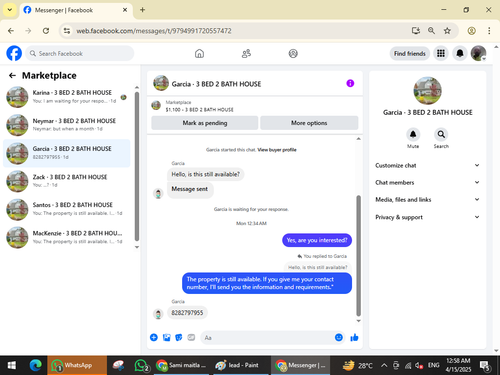The image size is (500, 375).
Task: Open a new browser tab
Action: click(142, 10)
